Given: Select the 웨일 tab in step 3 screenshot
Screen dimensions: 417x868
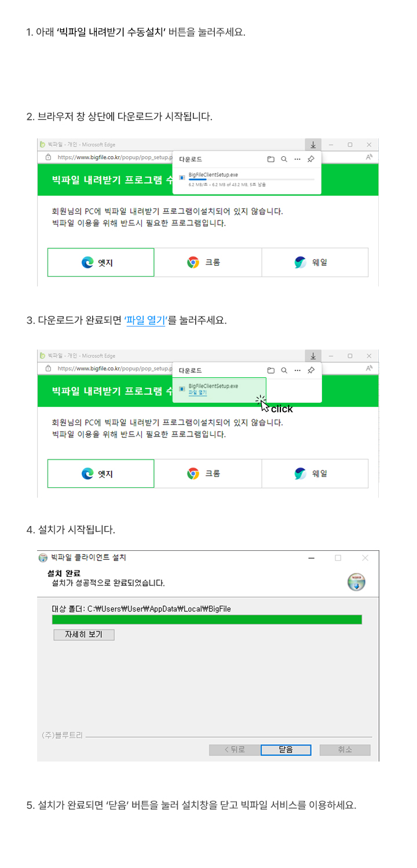Looking at the screenshot, I should pos(315,473).
